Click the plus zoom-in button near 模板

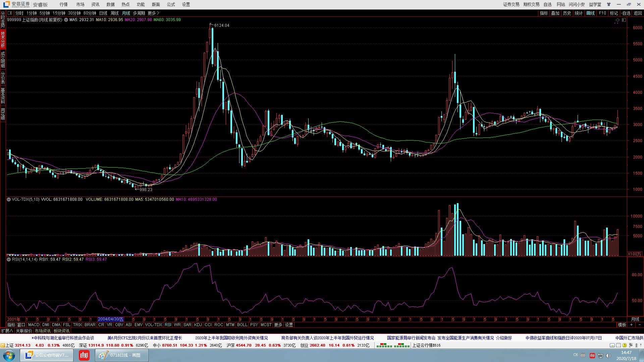click(x=631, y=325)
